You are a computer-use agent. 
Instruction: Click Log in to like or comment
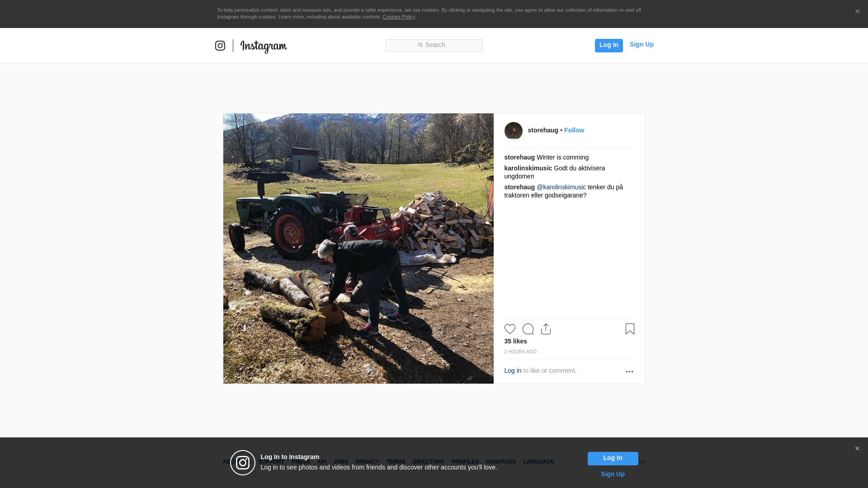click(x=513, y=371)
